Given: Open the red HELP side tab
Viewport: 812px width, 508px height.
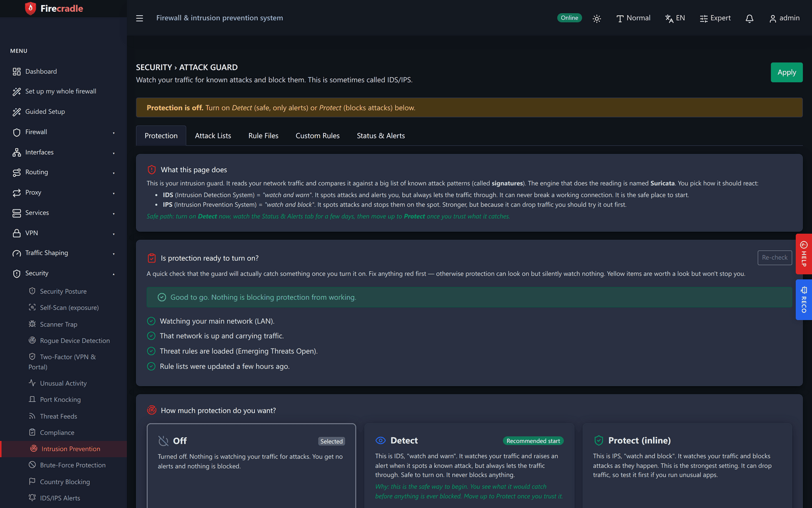Looking at the screenshot, I should point(804,254).
